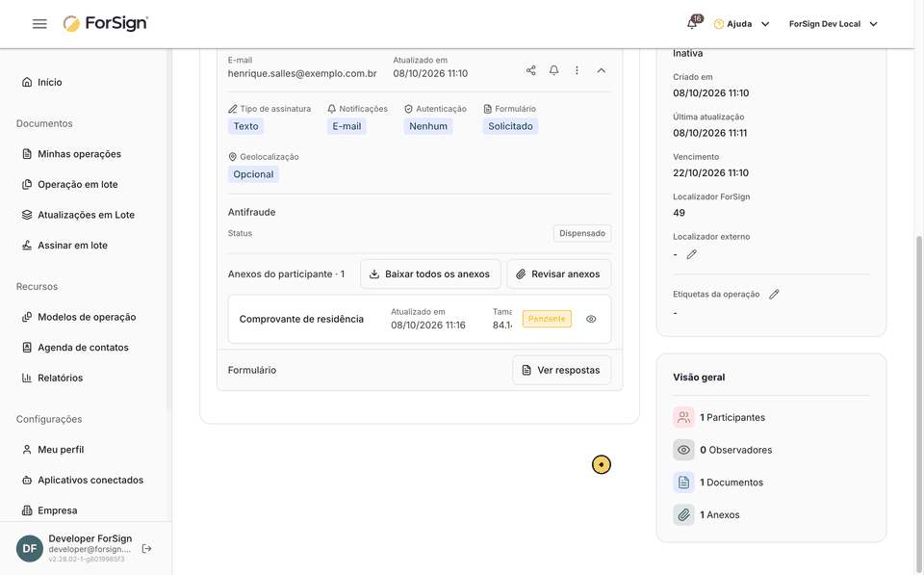Click the DF user avatar
The image size is (924, 575).
pyautogui.click(x=30, y=548)
